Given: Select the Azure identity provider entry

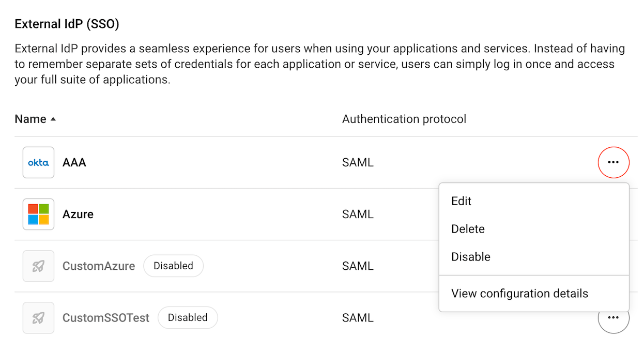Looking at the screenshot, I should pos(78,214).
